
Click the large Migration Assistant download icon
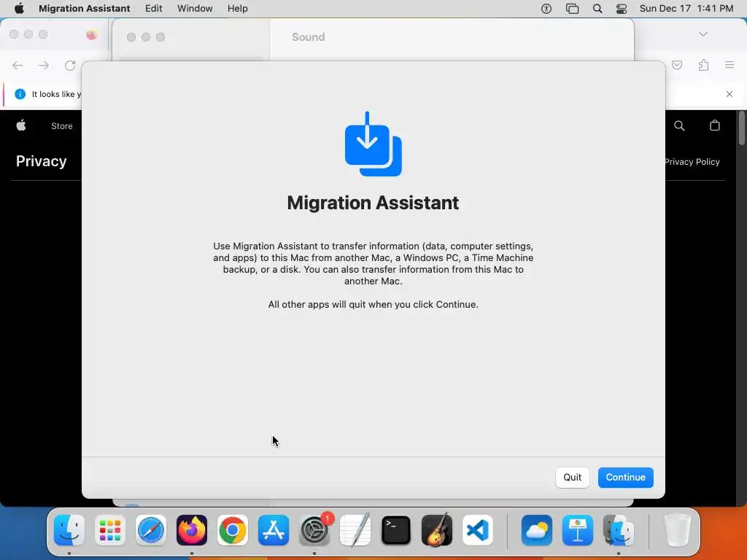373,144
